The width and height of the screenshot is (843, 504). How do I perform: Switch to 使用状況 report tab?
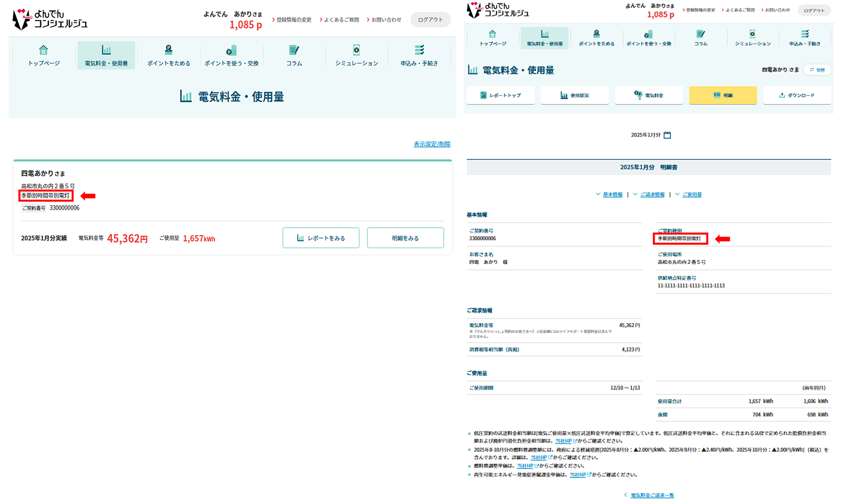click(574, 95)
